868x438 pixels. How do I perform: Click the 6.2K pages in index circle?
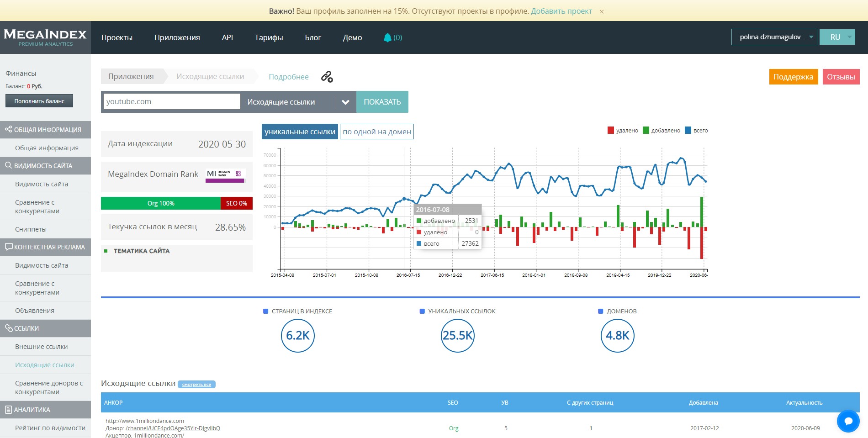coord(298,335)
